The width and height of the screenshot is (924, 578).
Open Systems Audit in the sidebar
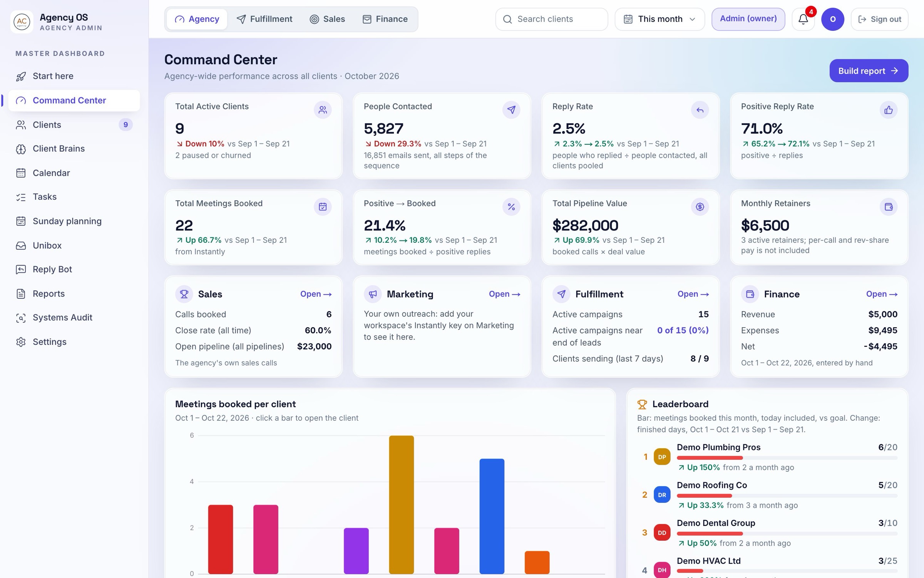(x=74, y=318)
